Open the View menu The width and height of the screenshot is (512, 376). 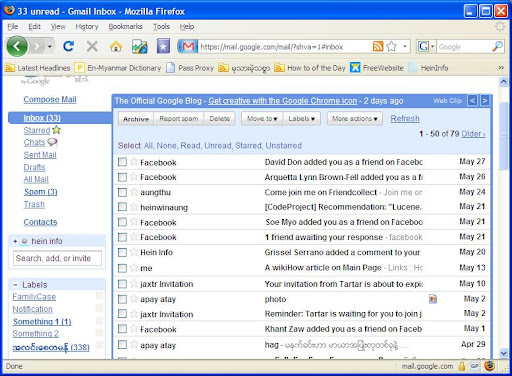pos(58,27)
